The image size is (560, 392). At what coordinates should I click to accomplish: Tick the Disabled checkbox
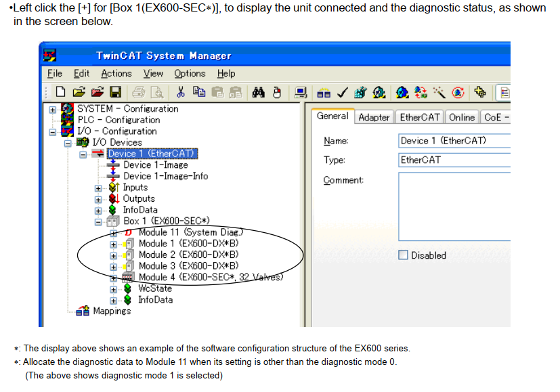point(403,255)
